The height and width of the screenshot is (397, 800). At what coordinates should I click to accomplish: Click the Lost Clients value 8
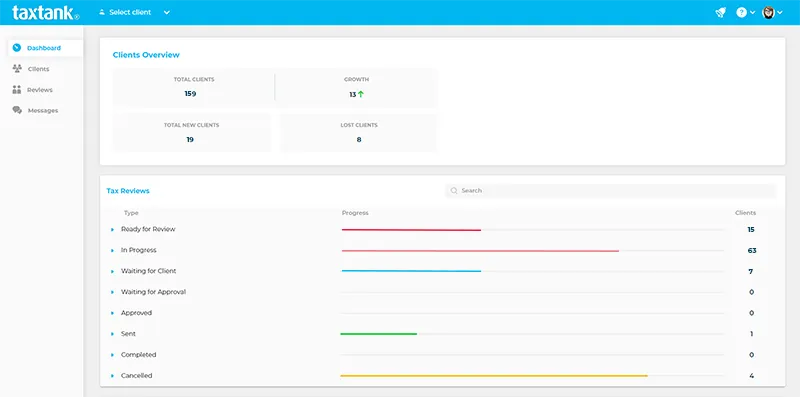(359, 139)
